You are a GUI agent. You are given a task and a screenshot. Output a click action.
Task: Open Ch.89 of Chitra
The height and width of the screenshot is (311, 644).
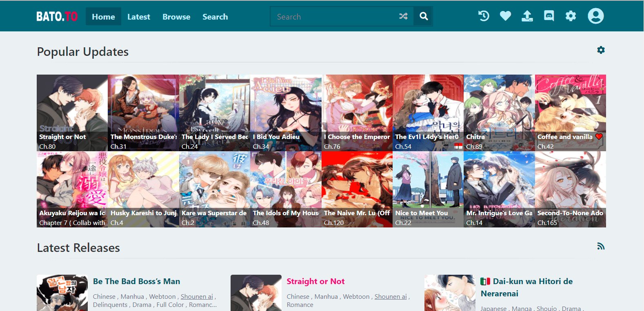(x=474, y=146)
